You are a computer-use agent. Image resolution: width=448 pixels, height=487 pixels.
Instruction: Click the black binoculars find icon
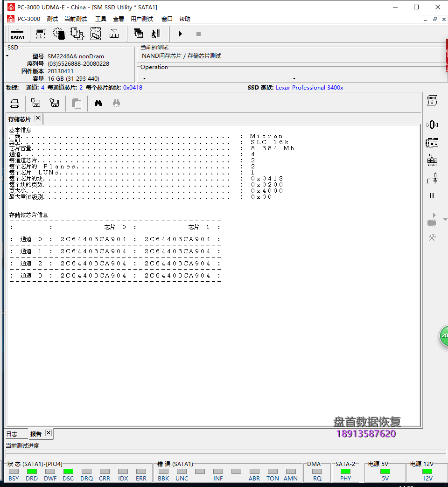click(98, 103)
